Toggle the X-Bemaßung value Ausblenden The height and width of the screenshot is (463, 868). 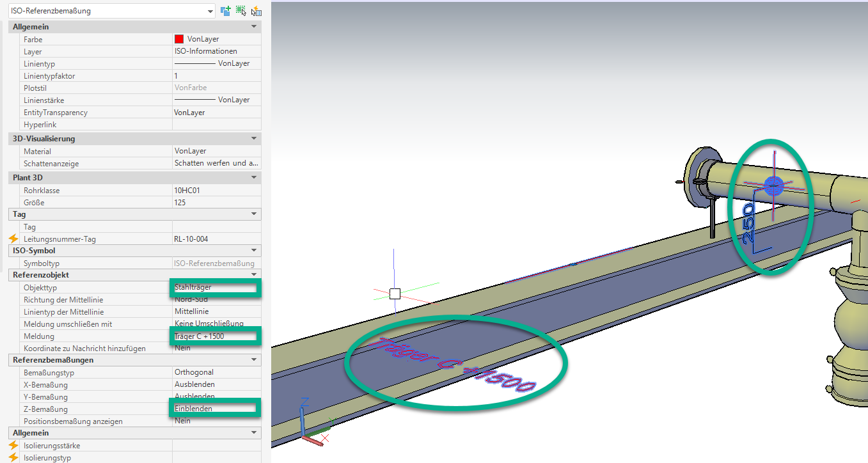click(214, 384)
